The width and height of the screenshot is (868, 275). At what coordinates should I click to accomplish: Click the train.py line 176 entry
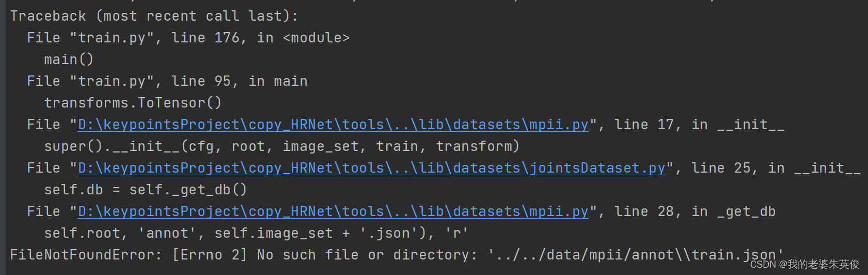[x=188, y=38]
